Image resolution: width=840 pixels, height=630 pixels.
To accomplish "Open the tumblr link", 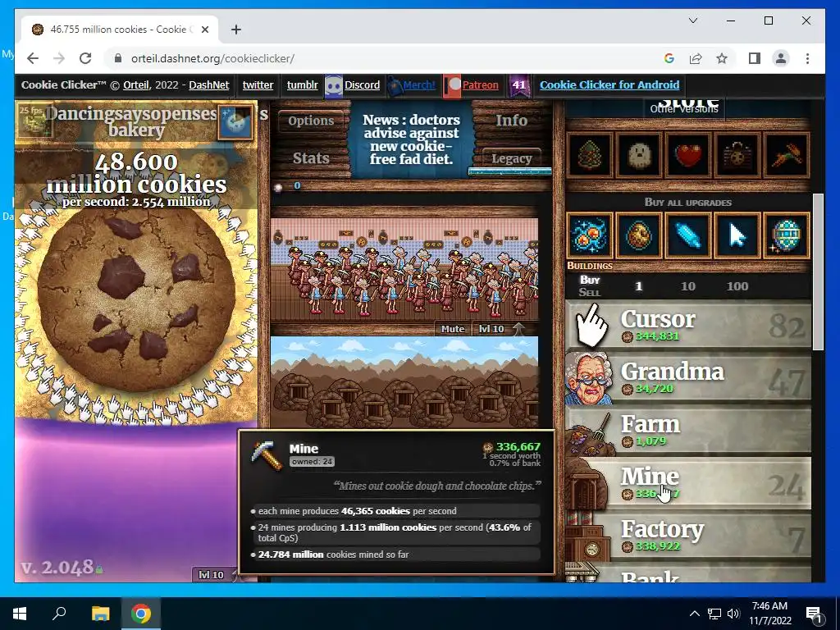I will click(x=302, y=85).
